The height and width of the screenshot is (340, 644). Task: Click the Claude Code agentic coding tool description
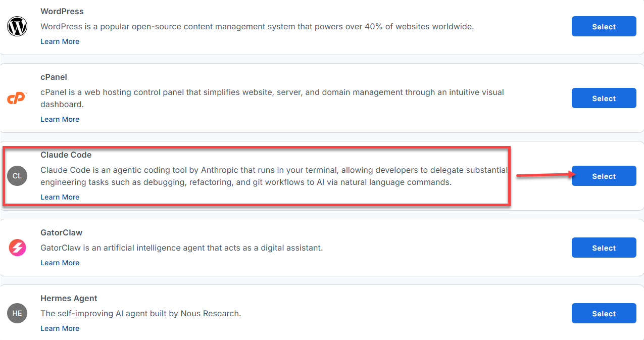pos(274,176)
